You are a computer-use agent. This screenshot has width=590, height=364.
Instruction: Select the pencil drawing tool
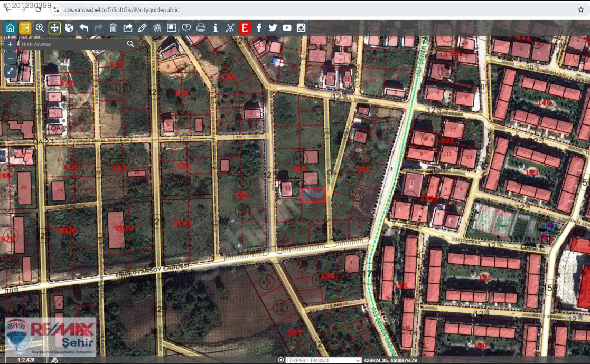142,28
